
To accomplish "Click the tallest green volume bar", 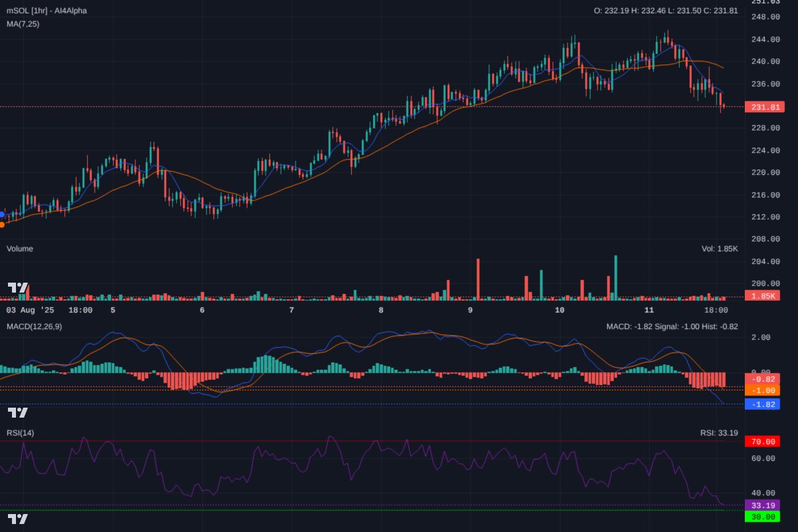I will pos(616,277).
